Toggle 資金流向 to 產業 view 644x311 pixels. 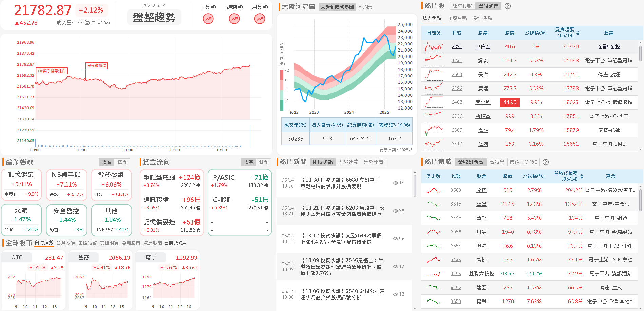pyautogui.click(x=249, y=162)
